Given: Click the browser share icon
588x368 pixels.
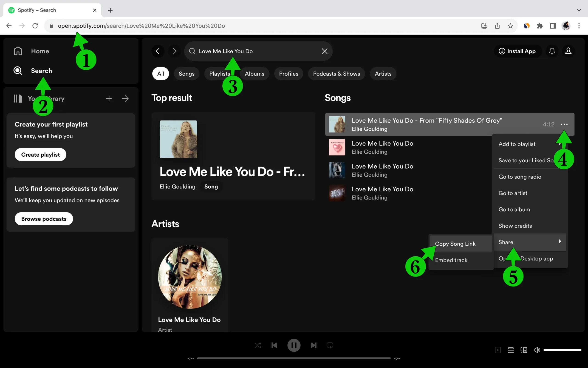Looking at the screenshot, I should click(497, 26).
